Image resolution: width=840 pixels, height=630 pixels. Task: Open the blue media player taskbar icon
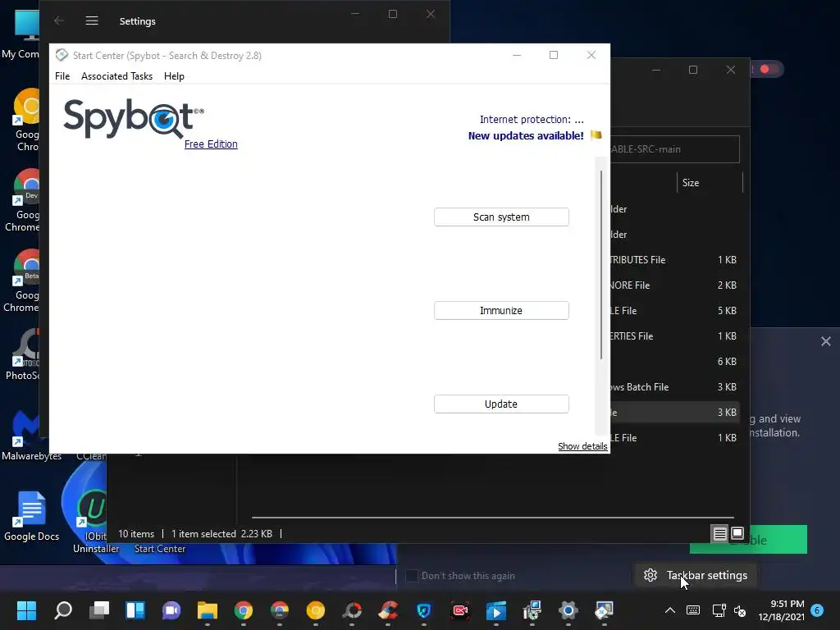point(496,610)
